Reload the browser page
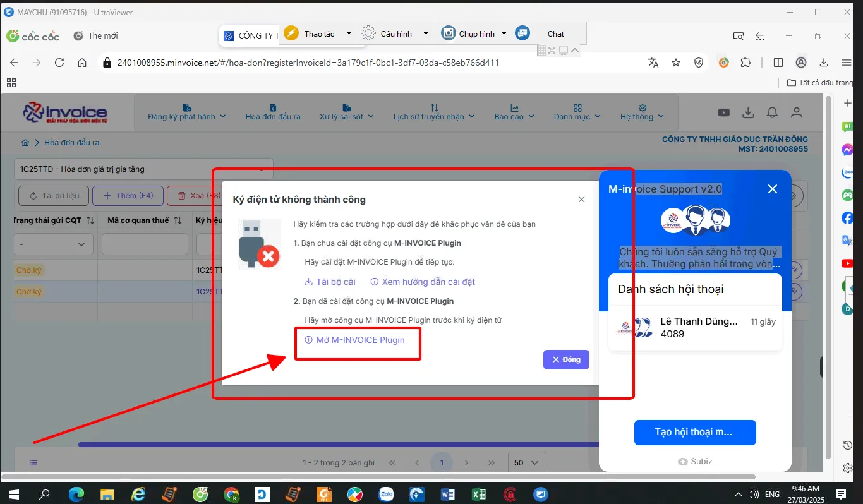The image size is (863, 504). (59, 63)
